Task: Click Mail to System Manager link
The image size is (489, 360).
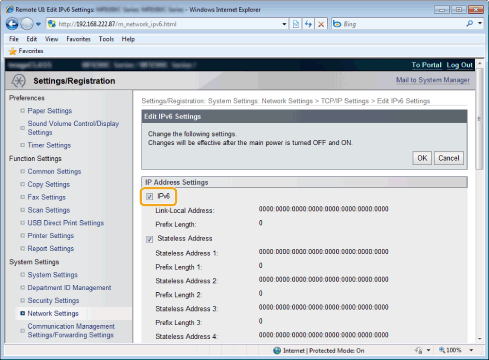Action: click(433, 80)
